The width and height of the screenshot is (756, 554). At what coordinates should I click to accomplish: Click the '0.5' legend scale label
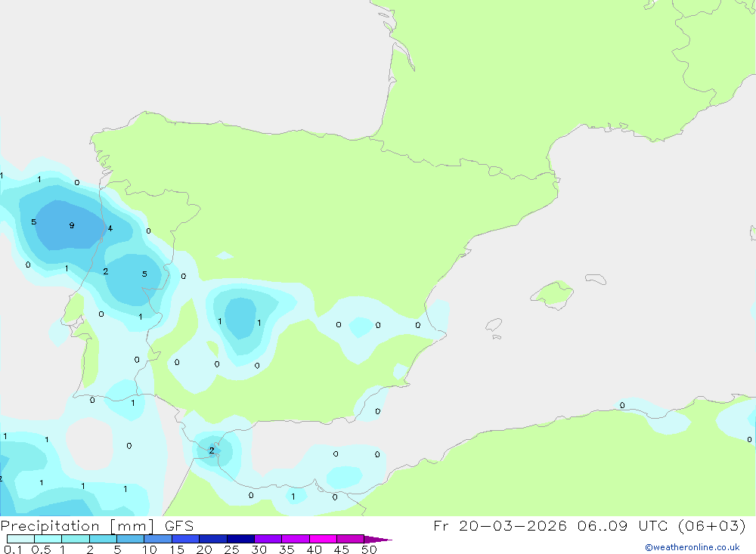(41, 549)
